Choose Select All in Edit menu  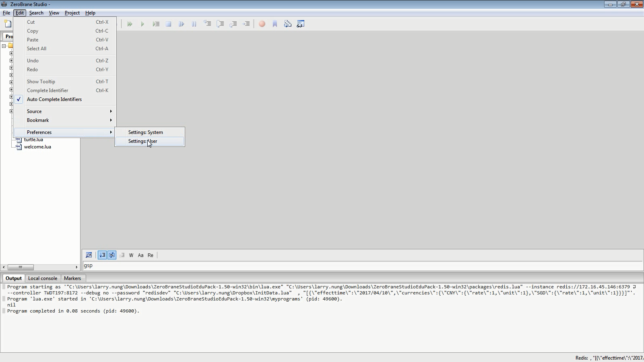(x=65, y=49)
